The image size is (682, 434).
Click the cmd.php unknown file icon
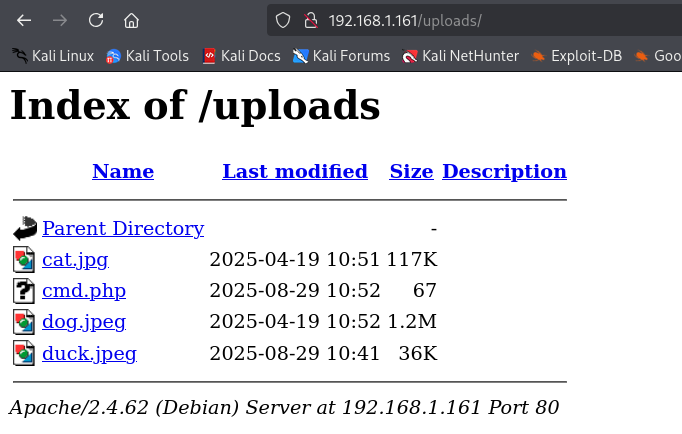24,291
